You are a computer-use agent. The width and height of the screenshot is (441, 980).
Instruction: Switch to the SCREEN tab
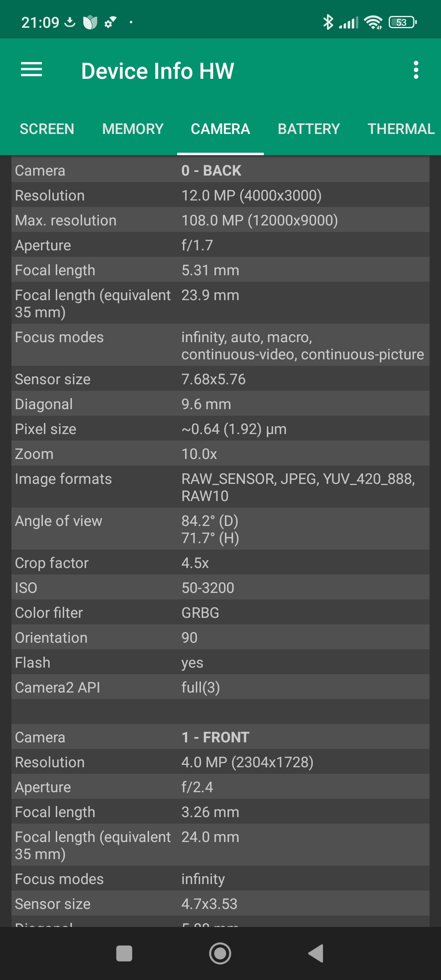click(47, 129)
